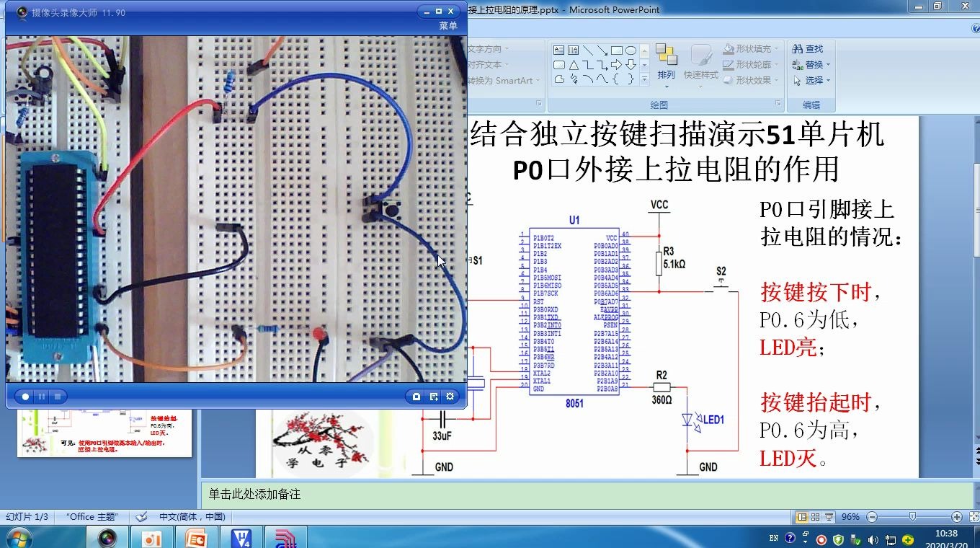
Task: Click the 快速样式 (Quick Styles) button
Action: 700,74
